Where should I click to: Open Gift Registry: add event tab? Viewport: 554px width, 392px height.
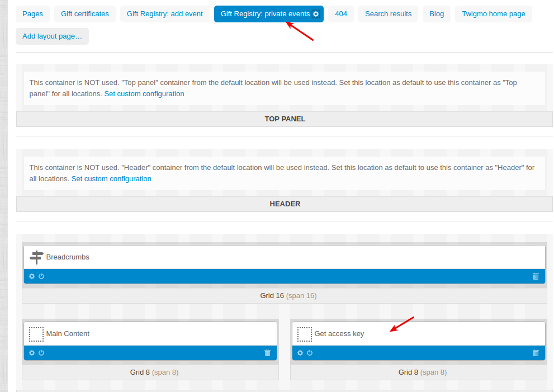pos(165,14)
